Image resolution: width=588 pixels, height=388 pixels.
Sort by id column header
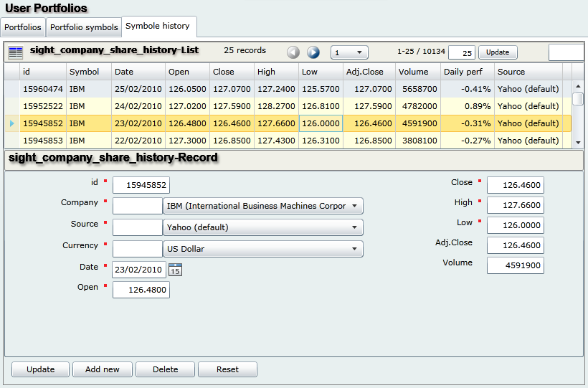43,72
